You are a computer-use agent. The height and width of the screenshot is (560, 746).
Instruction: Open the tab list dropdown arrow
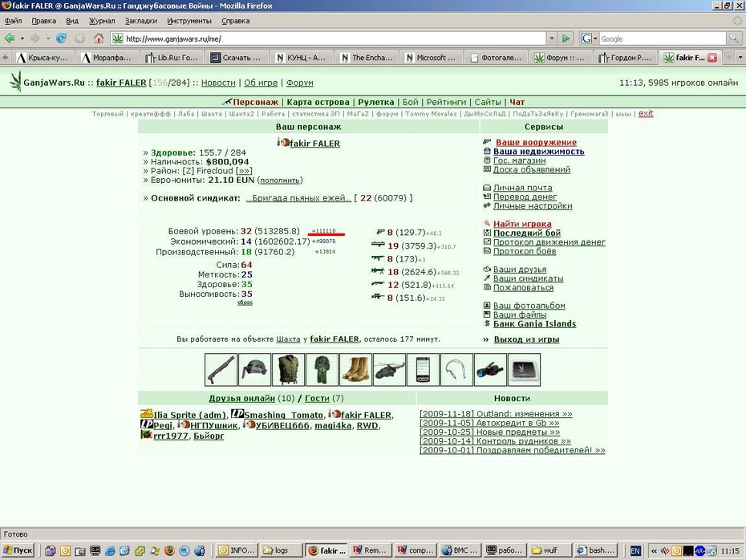tap(740, 58)
